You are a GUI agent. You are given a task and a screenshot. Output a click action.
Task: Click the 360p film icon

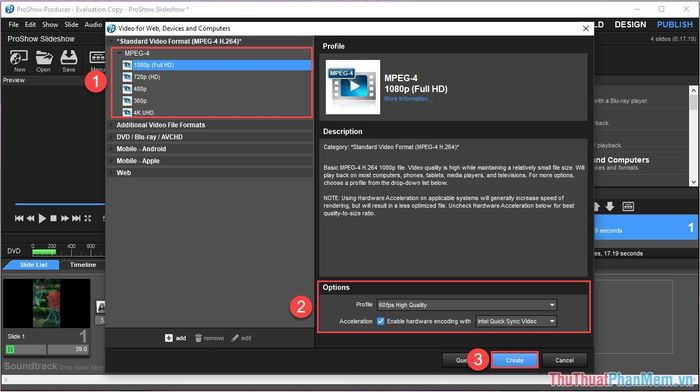[127, 101]
